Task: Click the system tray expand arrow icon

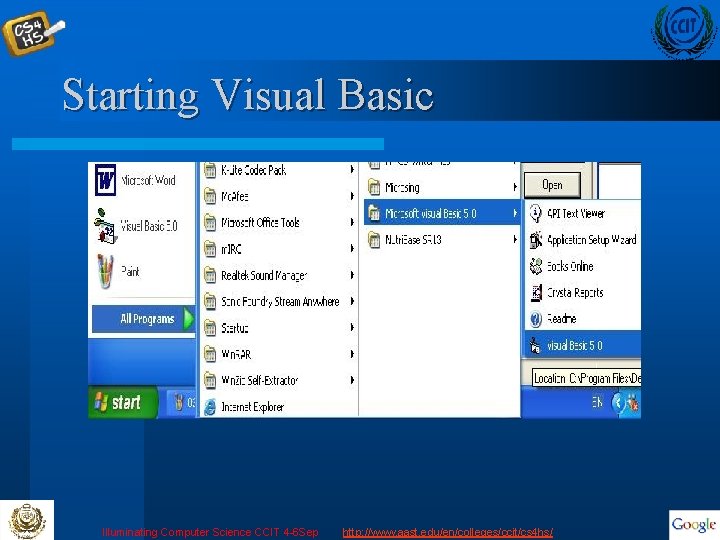Action: click(x=618, y=403)
